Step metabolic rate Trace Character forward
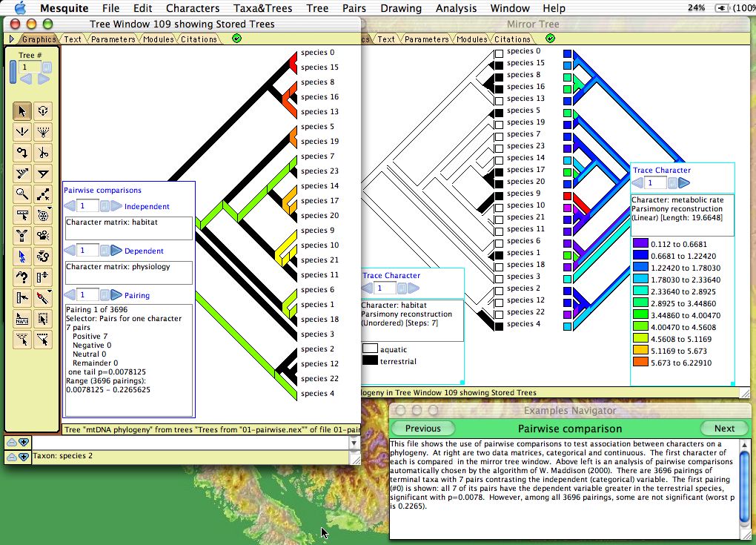Image resolution: width=756 pixels, height=545 pixels. (684, 182)
